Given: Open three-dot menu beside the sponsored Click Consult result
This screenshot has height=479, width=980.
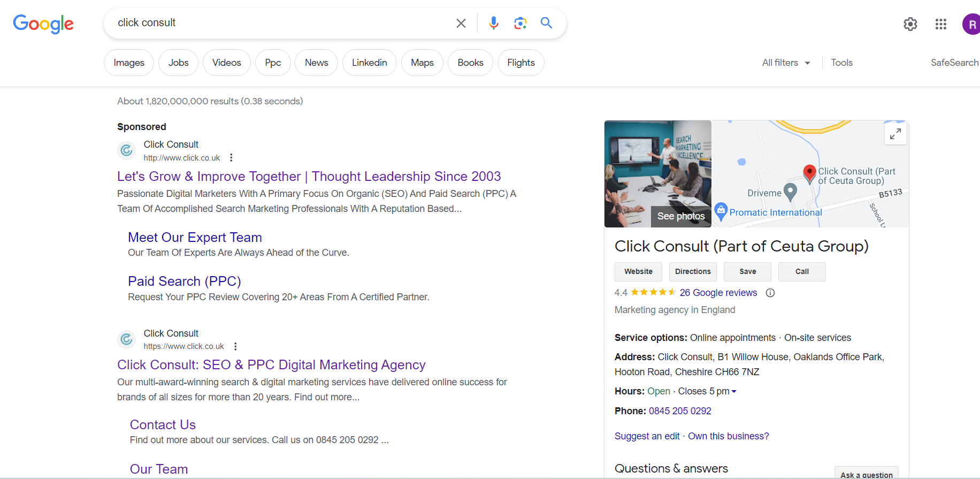Looking at the screenshot, I should 231,157.
